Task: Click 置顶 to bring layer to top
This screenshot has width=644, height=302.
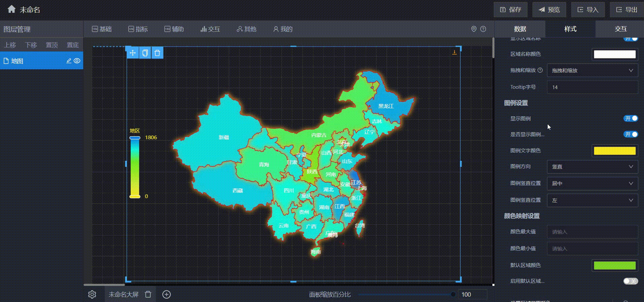Action: tap(52, 45)
